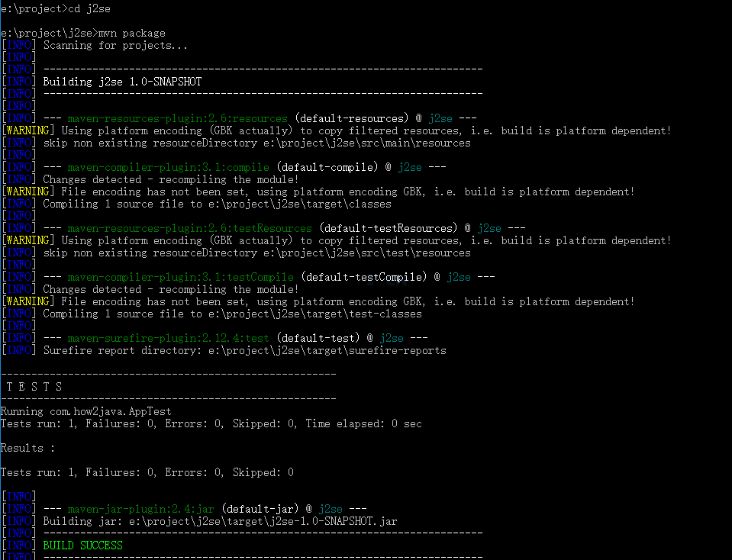The height and width of the screenshot is (560, 732).
Task: Click 'maven-compiler-plugin:3.1:compile' text
Action: [169, 167]
